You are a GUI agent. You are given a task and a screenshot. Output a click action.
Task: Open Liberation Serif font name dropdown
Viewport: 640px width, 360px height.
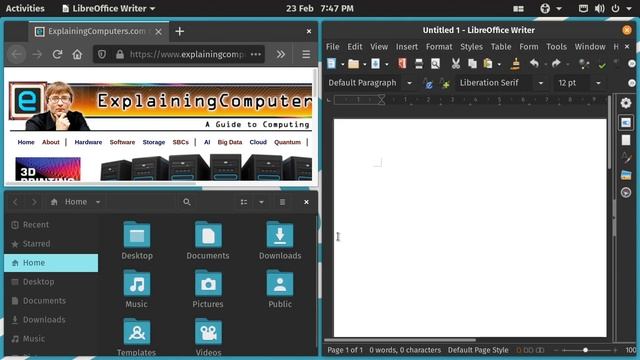[x=541, y=83]
